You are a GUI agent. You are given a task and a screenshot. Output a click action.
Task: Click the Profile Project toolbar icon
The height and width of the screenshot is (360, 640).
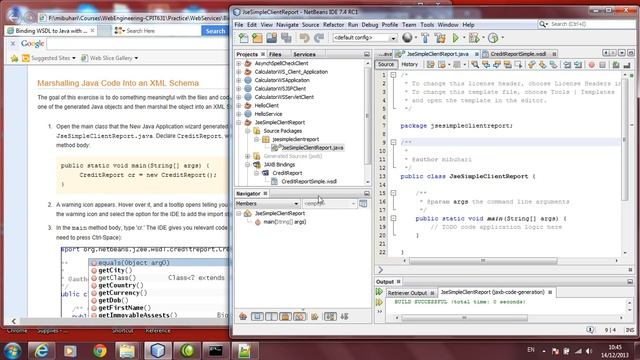click(493, 38)
